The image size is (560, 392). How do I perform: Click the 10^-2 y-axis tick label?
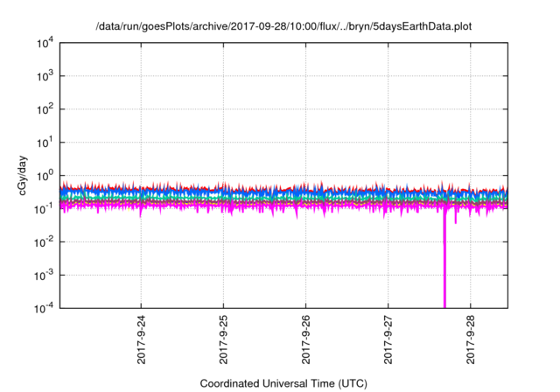(x=44, y=242)
